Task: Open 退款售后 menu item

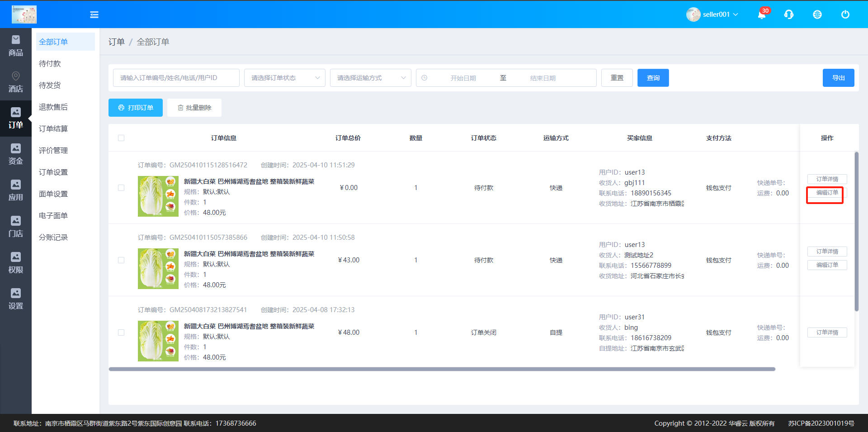Action: tap(53, 107)
